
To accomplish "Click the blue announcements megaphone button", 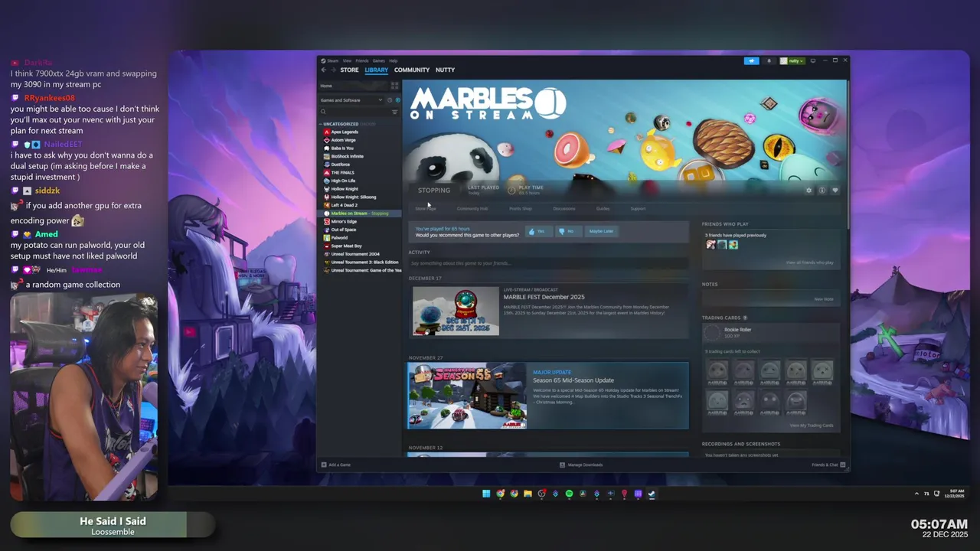I will pos(751,60).
